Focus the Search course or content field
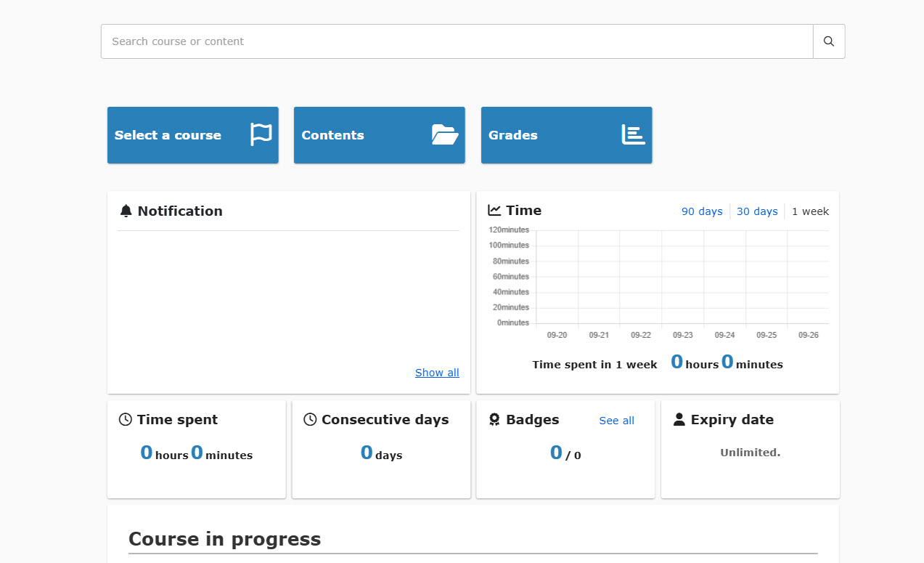Viewport: 924px width, 563px height. pos(457,41)
